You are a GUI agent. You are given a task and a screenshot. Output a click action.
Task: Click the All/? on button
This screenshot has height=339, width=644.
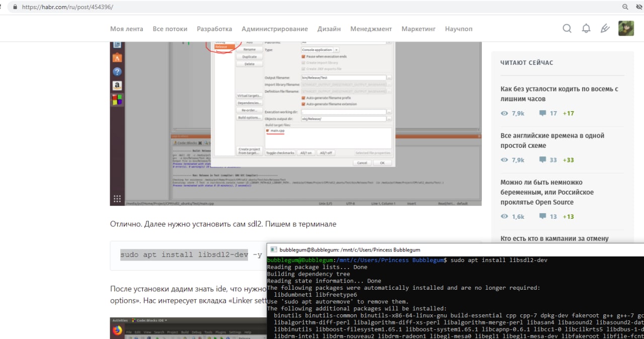click(x=306, y=153)
